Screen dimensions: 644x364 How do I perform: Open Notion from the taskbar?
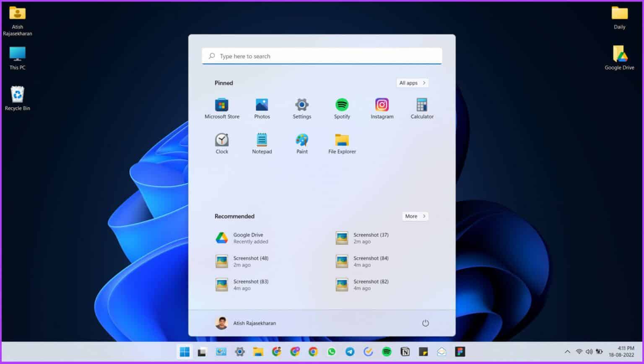(405, 352)
